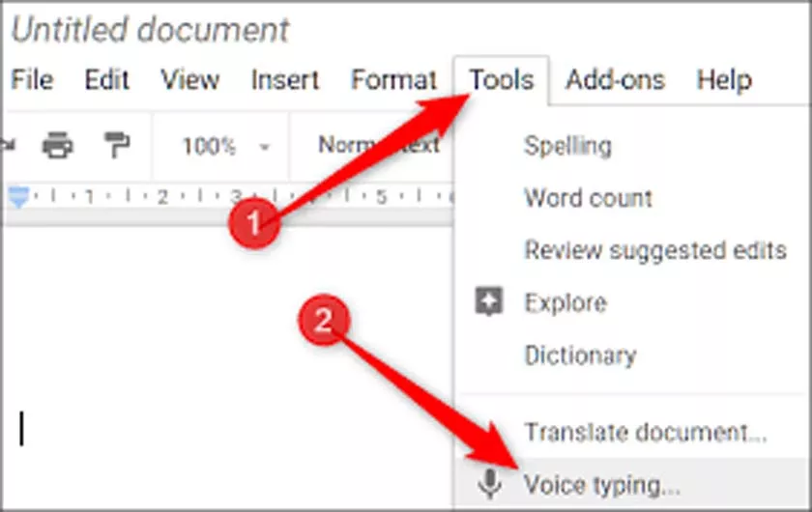Open the Normal text style dropdown
Viewport: 812px width, 512px height.
point(379,145)
